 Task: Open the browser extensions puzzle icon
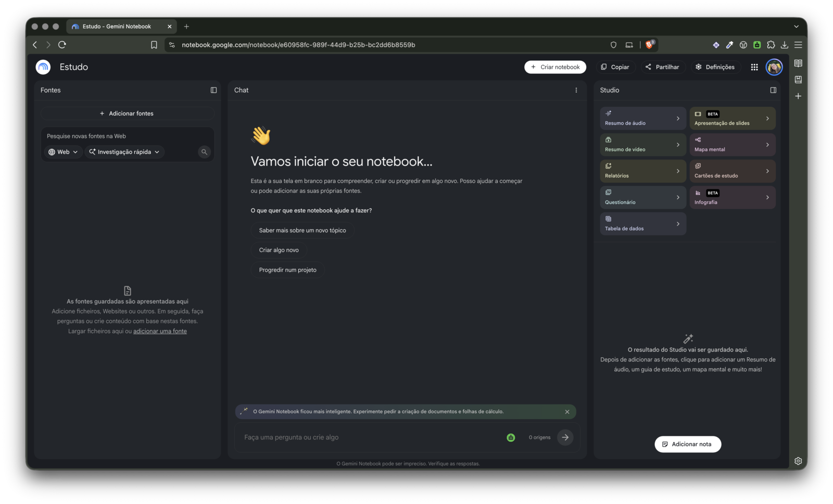tap(771, 45)
